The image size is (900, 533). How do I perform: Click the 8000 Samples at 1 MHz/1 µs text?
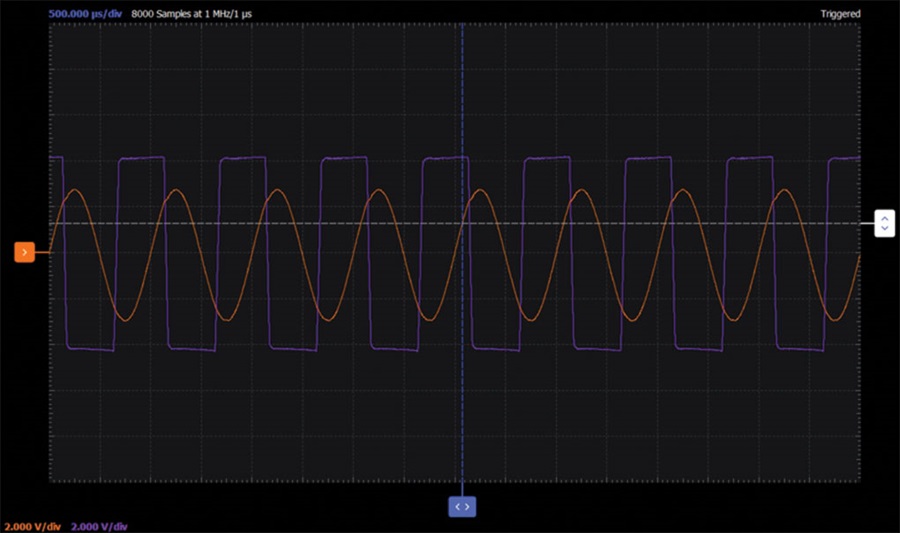pyautogui.click(x=192, y=14)
